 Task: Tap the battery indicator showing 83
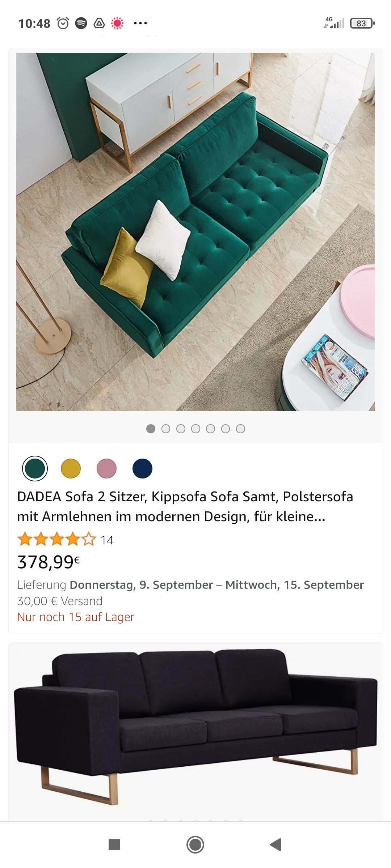[362, 24]
